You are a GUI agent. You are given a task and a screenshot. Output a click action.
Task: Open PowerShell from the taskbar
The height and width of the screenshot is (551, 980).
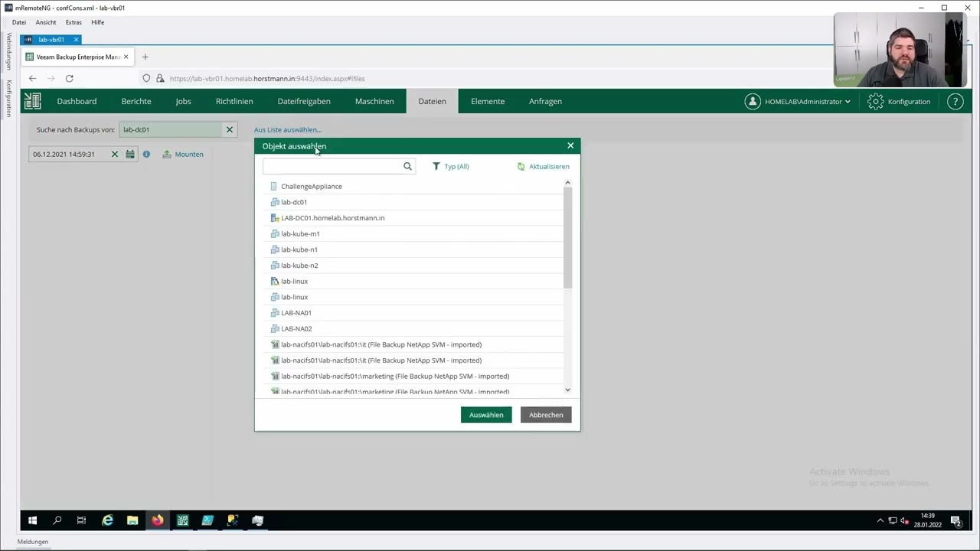[207, 520]
